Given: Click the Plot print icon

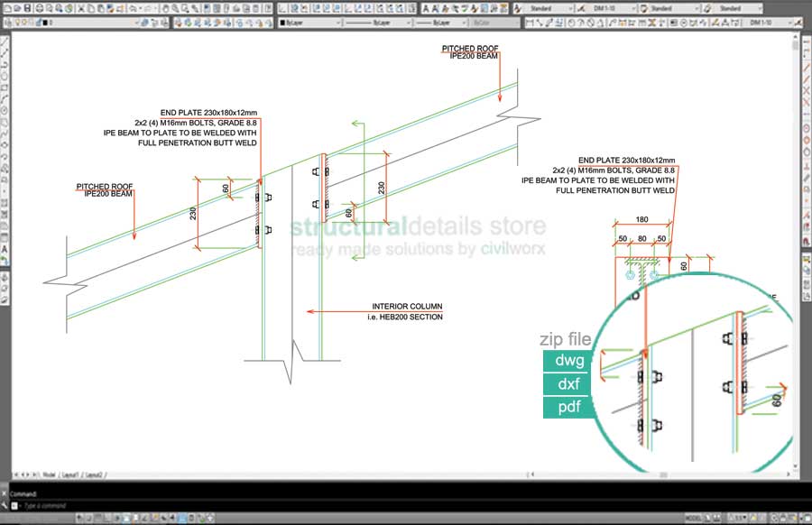Looking at the screenshot, I should (41, 8).
